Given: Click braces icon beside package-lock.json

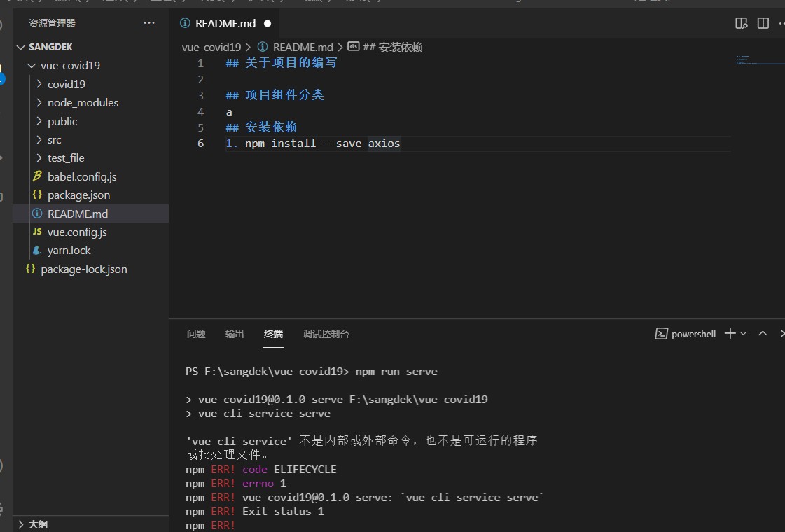Looking at the screenshot, I should (x=31, y=269).
